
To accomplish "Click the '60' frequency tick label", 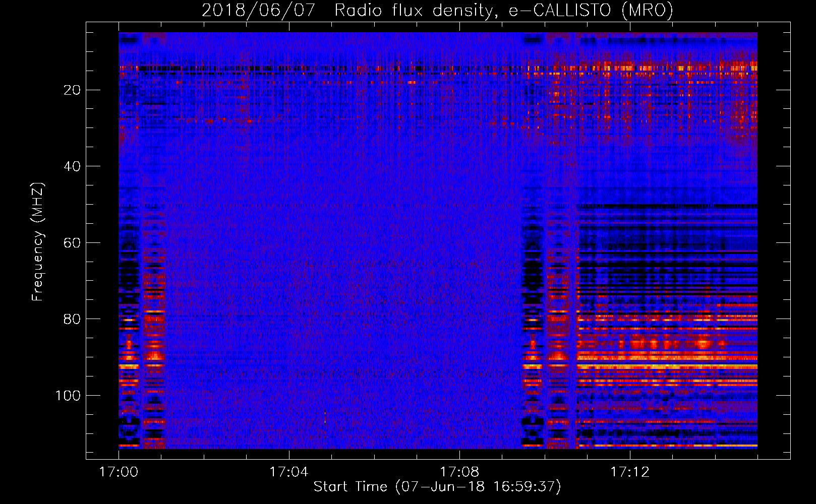I will click(72, 243).
